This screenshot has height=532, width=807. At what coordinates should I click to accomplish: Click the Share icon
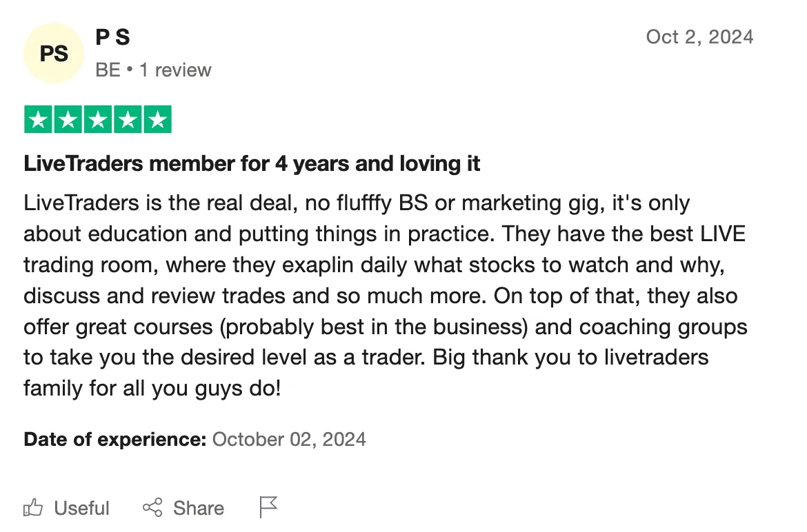153,508
